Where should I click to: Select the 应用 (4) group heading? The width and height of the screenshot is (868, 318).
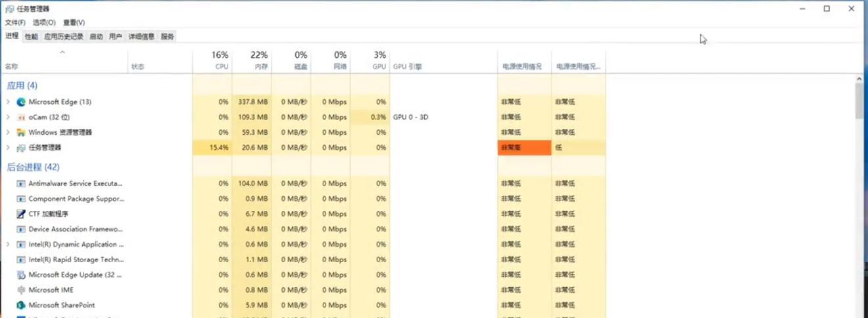pyautogui.click(x=22, y=85)
